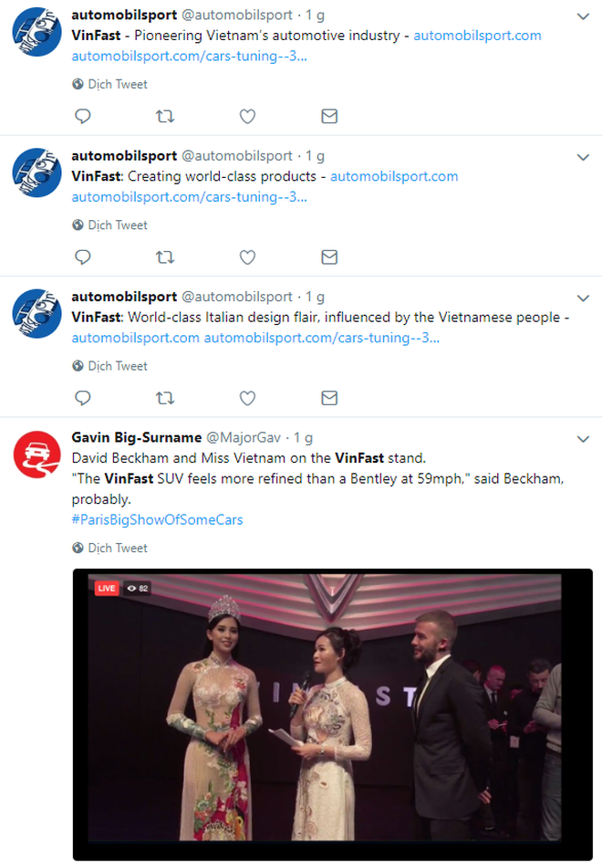This screenshot has width=602, height=868.
Task: Click the reply icon on the first automobilsport tweet
Action: 83,116
